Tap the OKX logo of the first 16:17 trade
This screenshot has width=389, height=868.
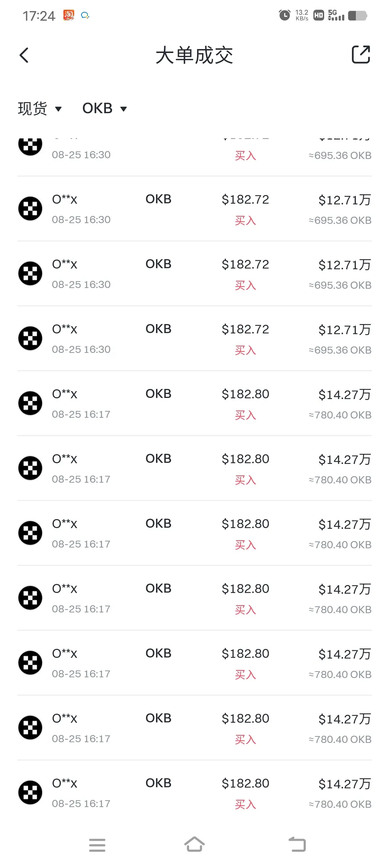(30, 403)
